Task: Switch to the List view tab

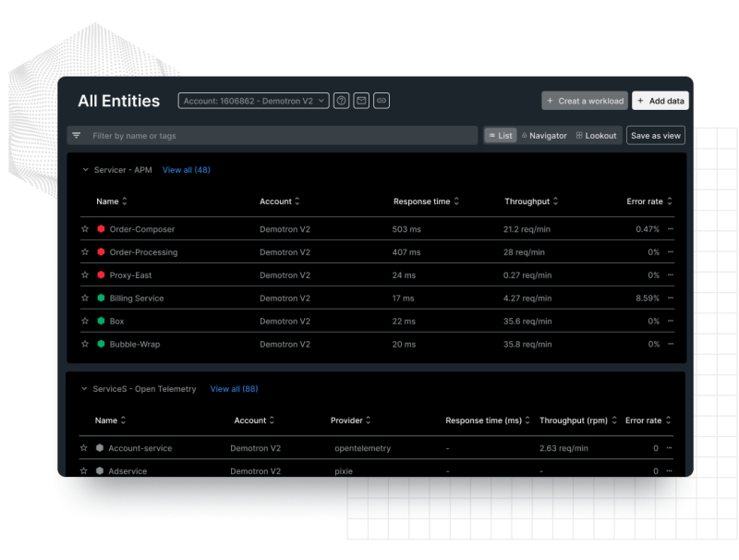Action: 499,135
